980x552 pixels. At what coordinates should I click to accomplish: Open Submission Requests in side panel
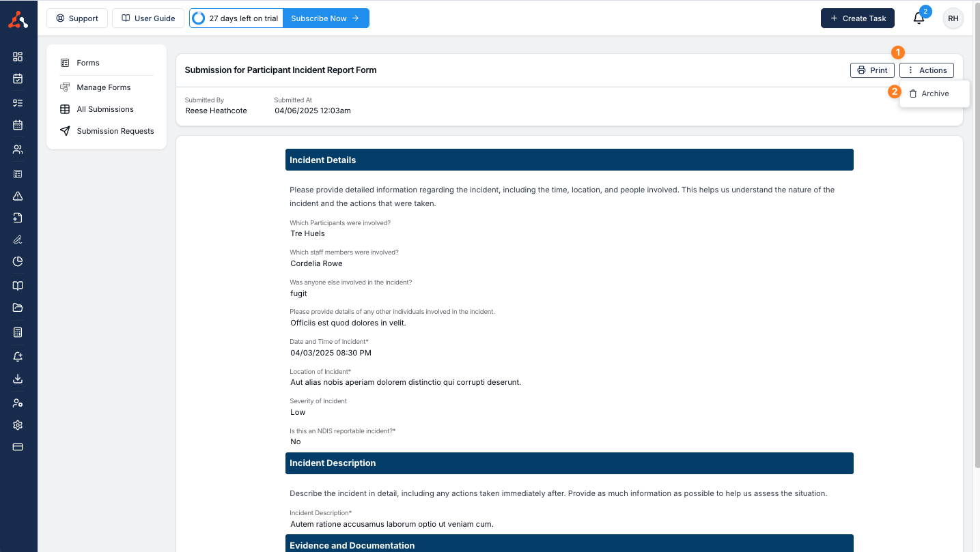point(115,131)
